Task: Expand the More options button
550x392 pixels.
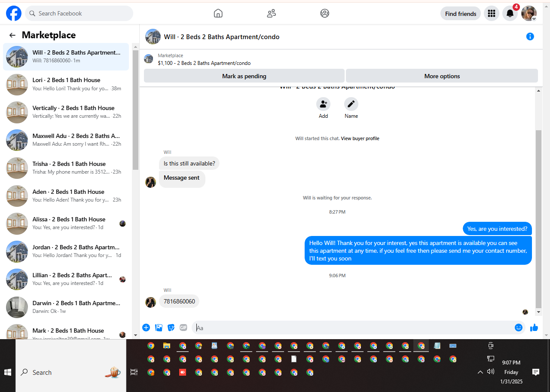Action: pyautogui.click(x=442, y=76)
